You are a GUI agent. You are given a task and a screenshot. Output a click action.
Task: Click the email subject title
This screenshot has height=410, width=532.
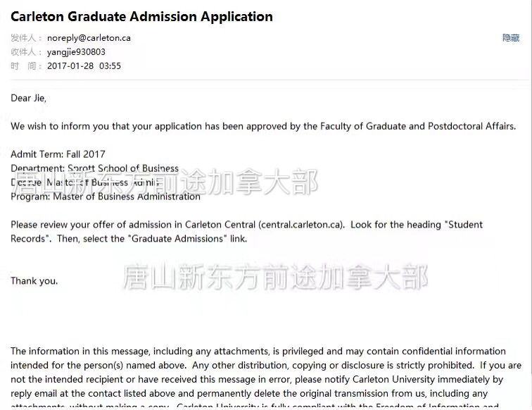pos(142,16)
